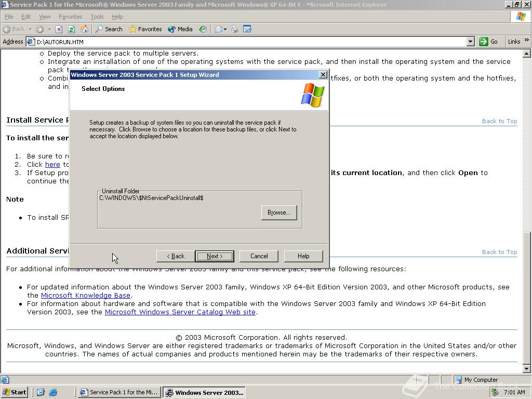Click the address bar input field
This screenshot has height=399, width=532.
click(251, 42)
